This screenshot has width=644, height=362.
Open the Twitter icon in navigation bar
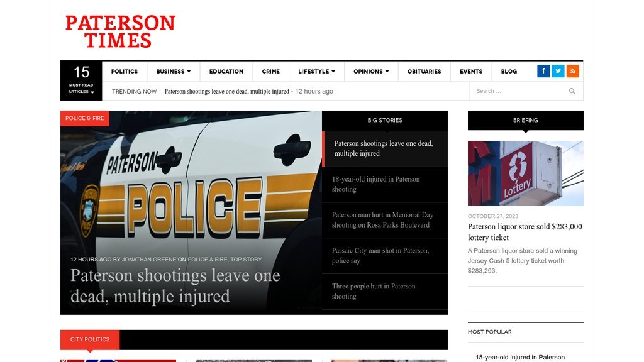(558, 71)
